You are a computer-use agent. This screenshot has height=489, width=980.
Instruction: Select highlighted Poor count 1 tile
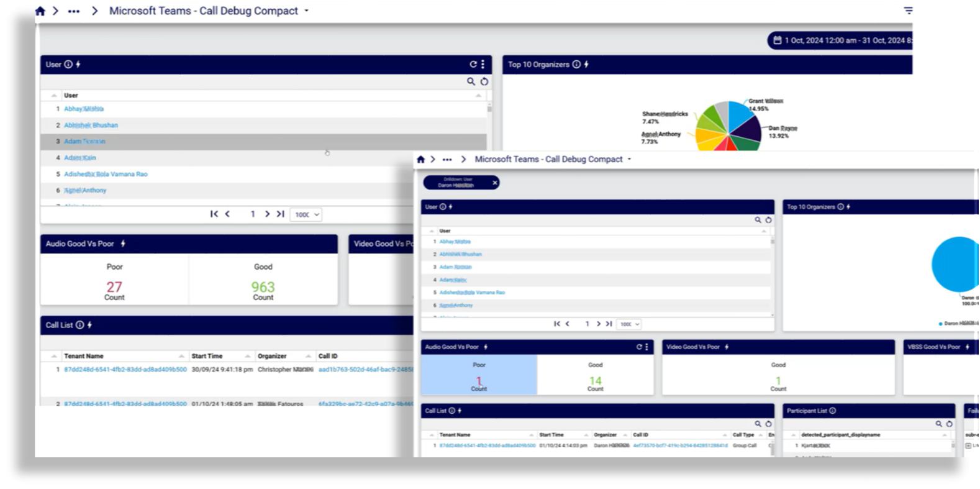[x=479, y=375]
